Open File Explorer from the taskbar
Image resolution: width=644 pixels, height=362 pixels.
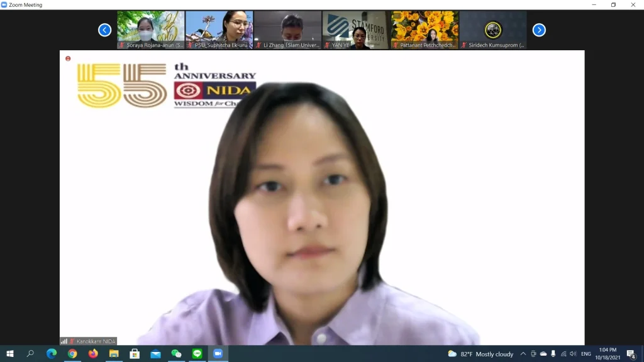pos(114,354)
